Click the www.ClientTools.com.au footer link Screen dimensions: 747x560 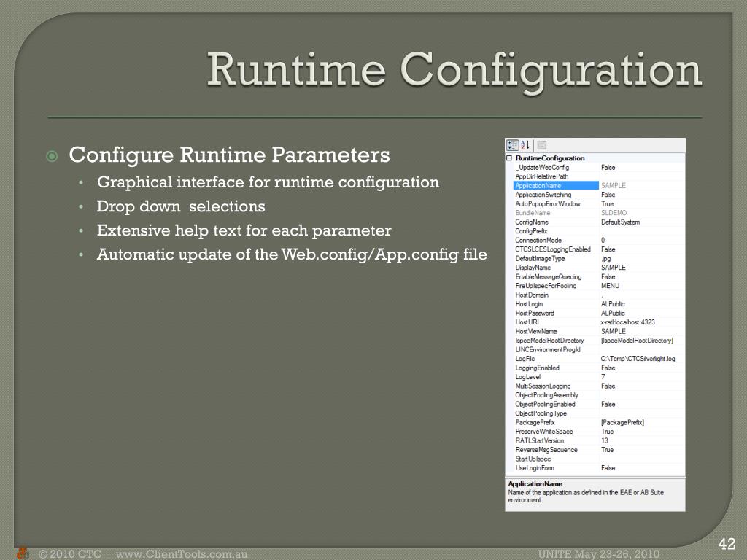tap(182, 554)
